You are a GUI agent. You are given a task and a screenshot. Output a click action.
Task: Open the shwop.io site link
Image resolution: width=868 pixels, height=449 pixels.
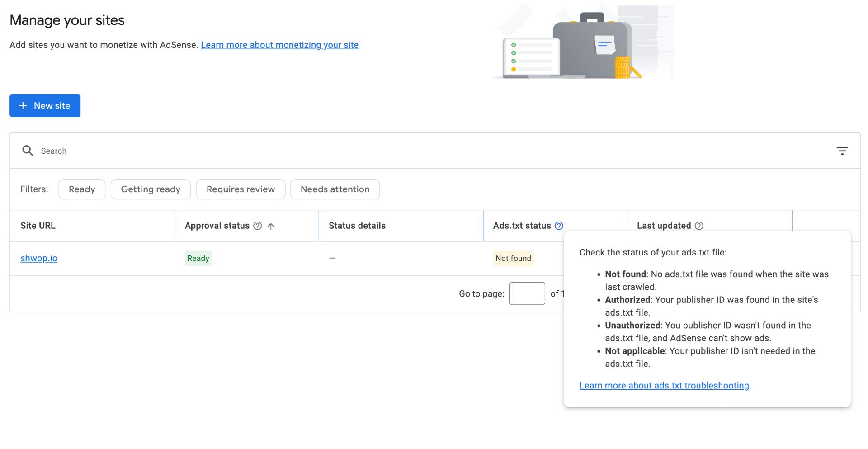coord(39,258)
